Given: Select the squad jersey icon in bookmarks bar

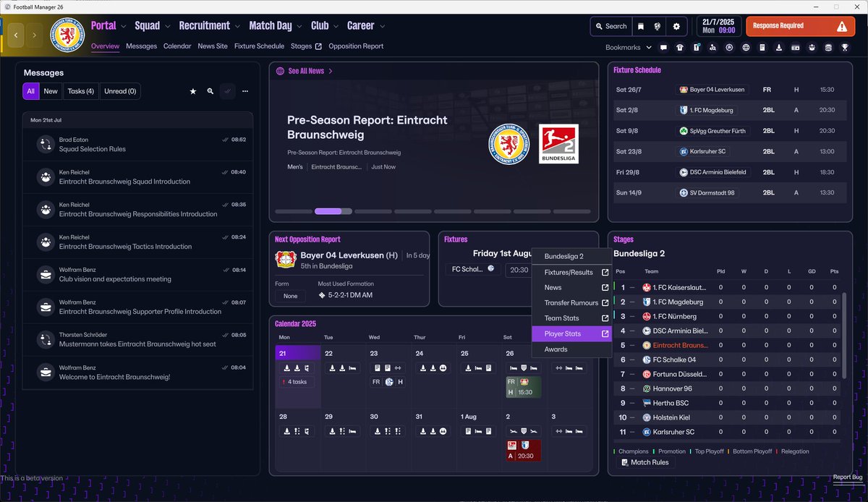Looking at the screenshot, I should [680, 47].
